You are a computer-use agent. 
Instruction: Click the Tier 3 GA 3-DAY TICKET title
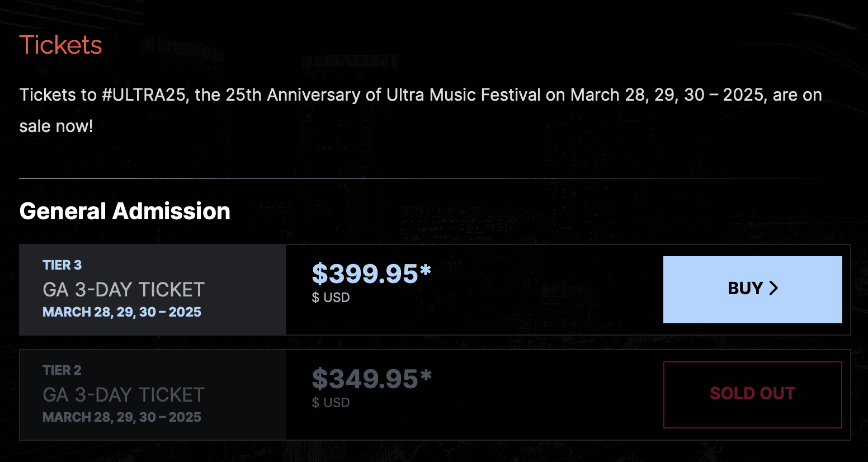point(124,290)
